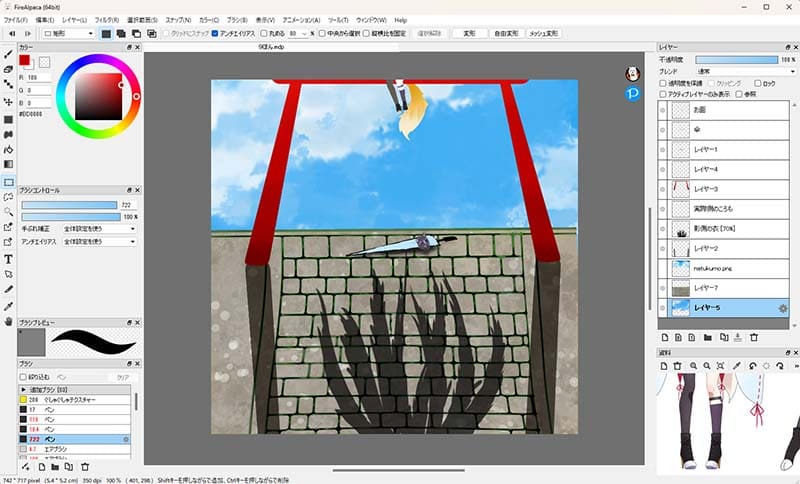The width and height of the screenshot is (800, 484).
Task: Select the Brush tool in left toolbar
Action: [8, 54]
